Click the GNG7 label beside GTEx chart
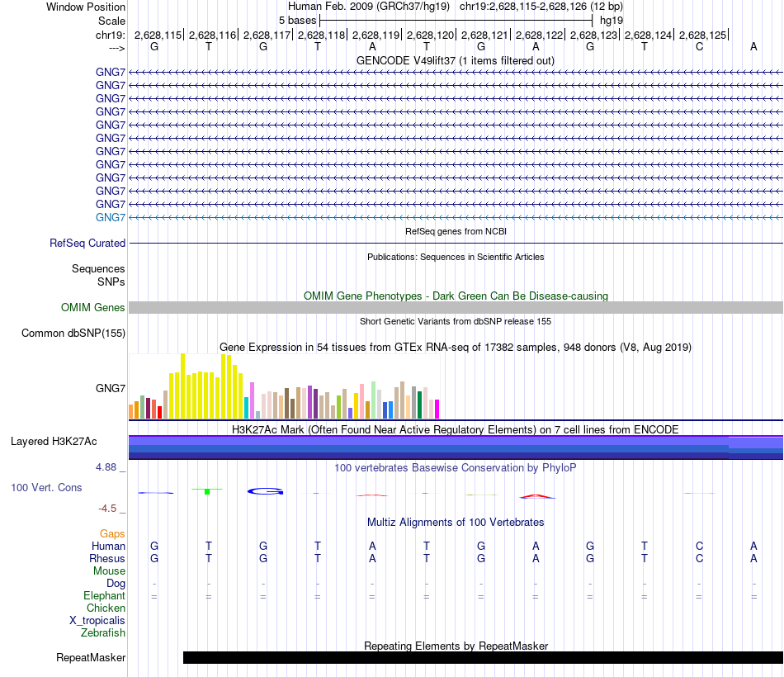Screen dimensions: 784x677 111,388
